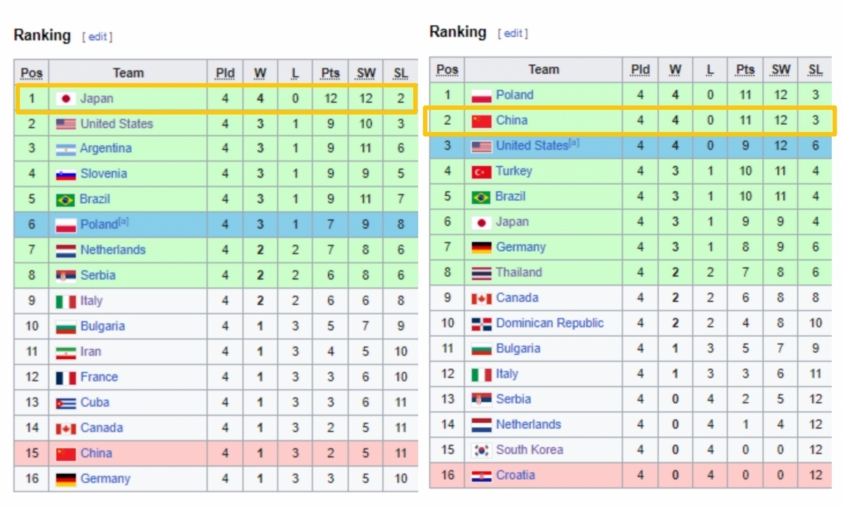The height and width of the screenshot is (507, 842).
Task: Click the Iran flag icon
Action: 66,353
